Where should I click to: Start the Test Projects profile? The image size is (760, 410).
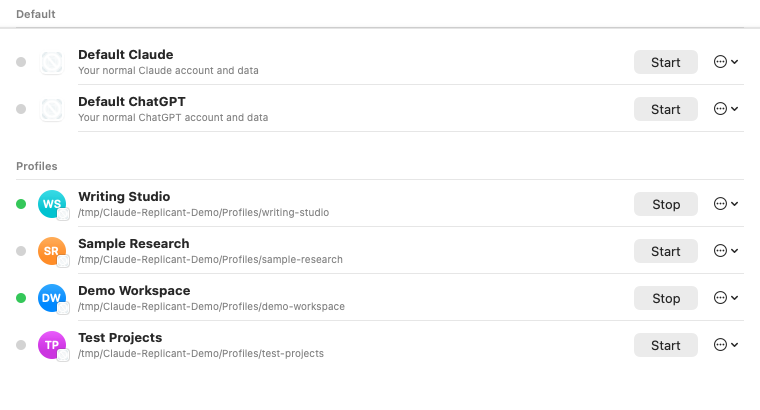(x=665, y=345)
